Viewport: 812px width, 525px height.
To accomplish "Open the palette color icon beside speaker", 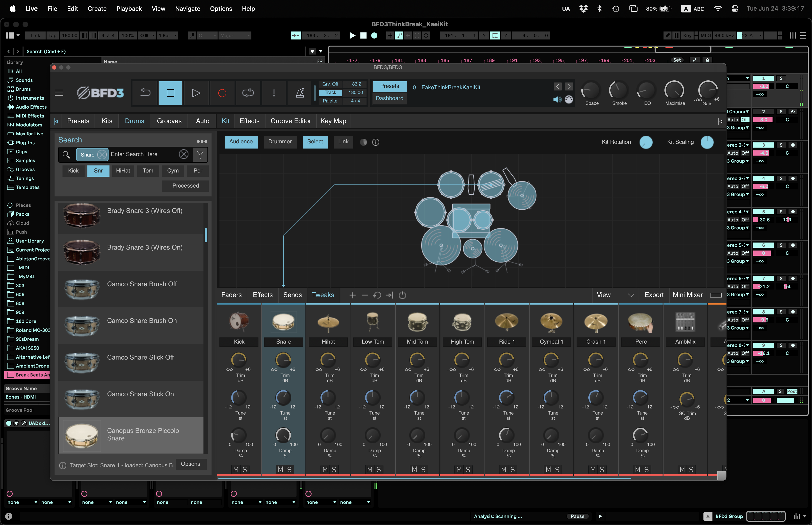I will pyautogui.click(x=569, y=100).
